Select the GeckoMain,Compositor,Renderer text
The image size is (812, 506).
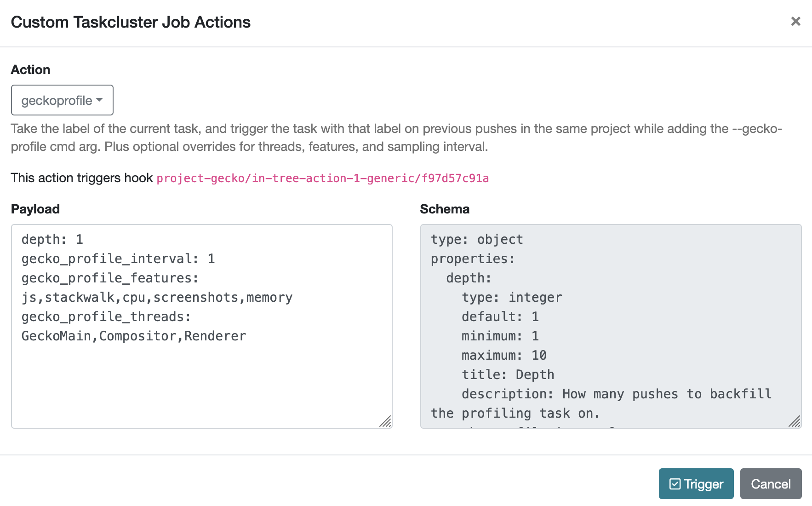(133, 336)
